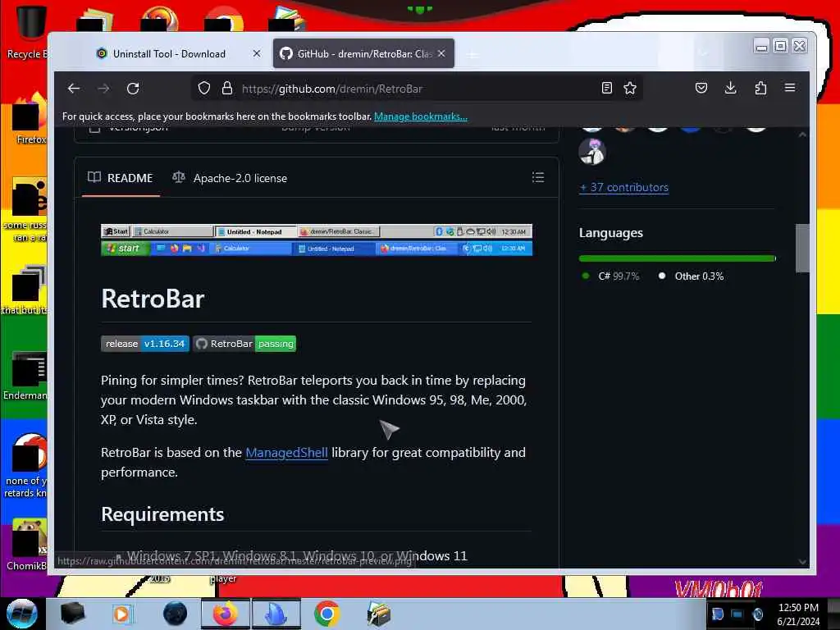Show site security via padlock icon
840x630 pixels.
pos(227,89)
